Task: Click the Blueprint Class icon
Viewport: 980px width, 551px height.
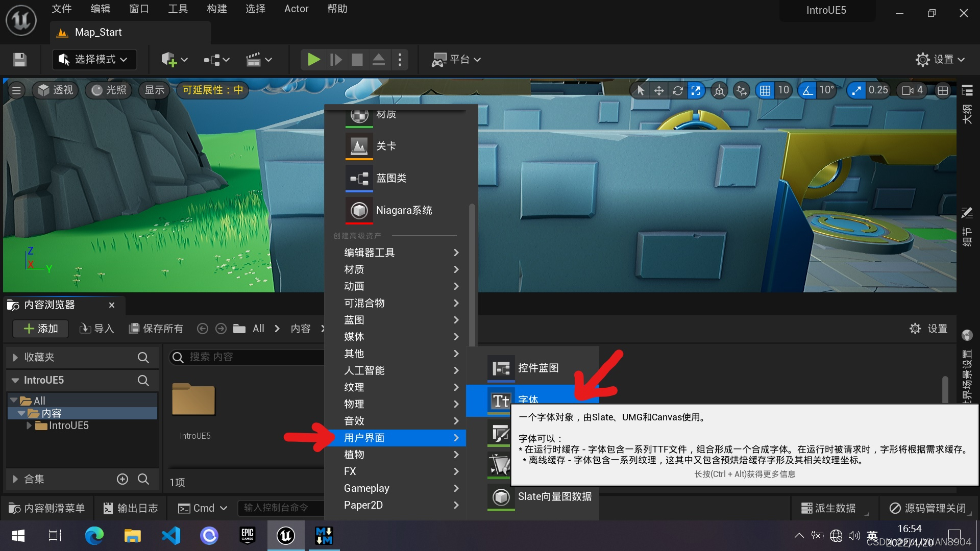Action: [359, 179]
